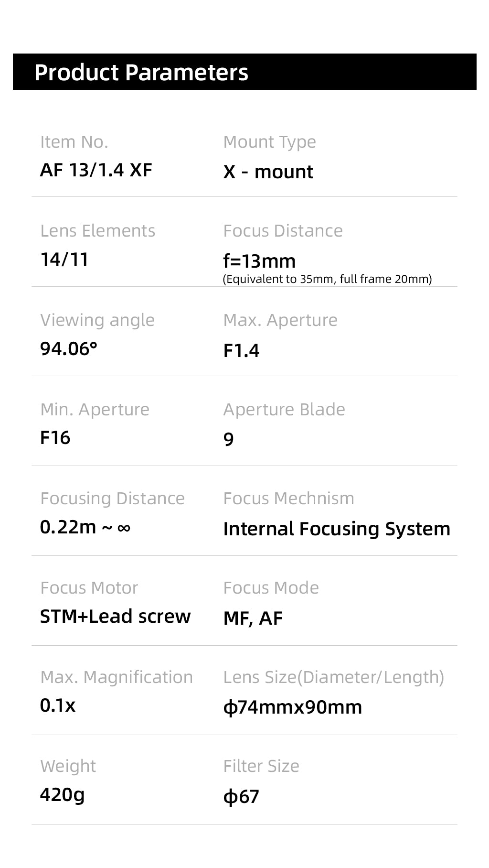489x868 pixels.
Task: Select the 420g weight value
Action: click(62, 795)
